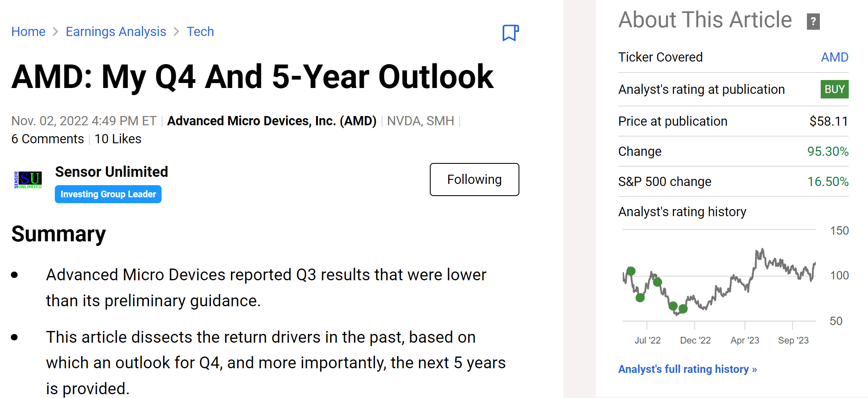Toggle follow status for Sensor Unlimited
The width and height of the screenshot is (868, 398).
click(474, 179)
